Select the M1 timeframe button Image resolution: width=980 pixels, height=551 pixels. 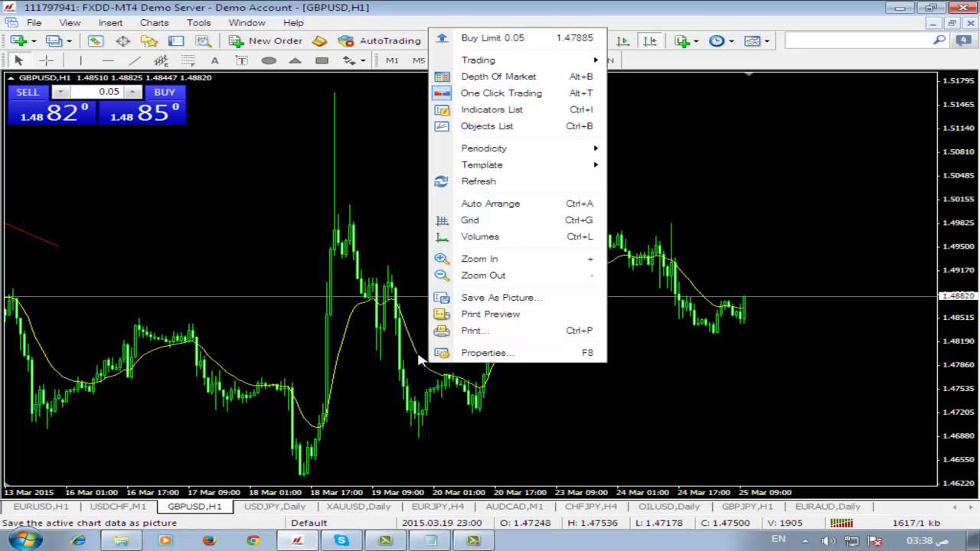392,60
